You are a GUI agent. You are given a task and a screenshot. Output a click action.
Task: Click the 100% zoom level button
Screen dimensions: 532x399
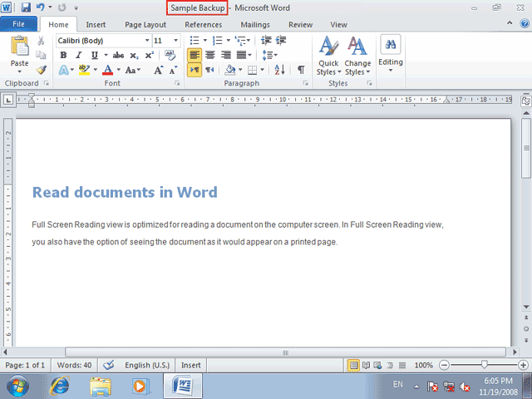pyautogui.click(x=423, y=365)
